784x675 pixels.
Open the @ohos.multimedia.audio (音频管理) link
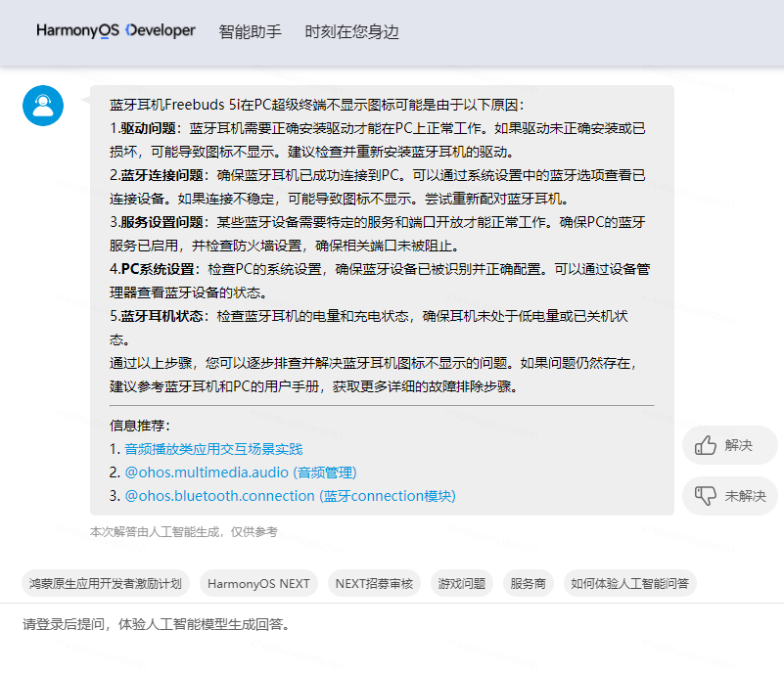pos(241,472)
